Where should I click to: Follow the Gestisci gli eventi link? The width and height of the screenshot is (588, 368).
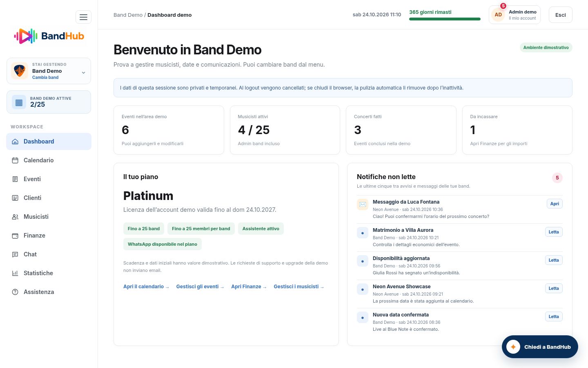[x=200, y=287]
